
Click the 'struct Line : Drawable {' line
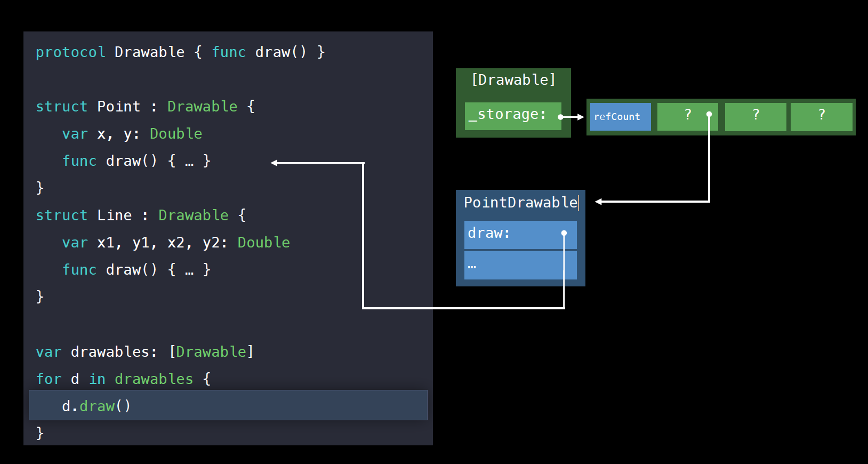pyautogui.click(x=141, y=215)
